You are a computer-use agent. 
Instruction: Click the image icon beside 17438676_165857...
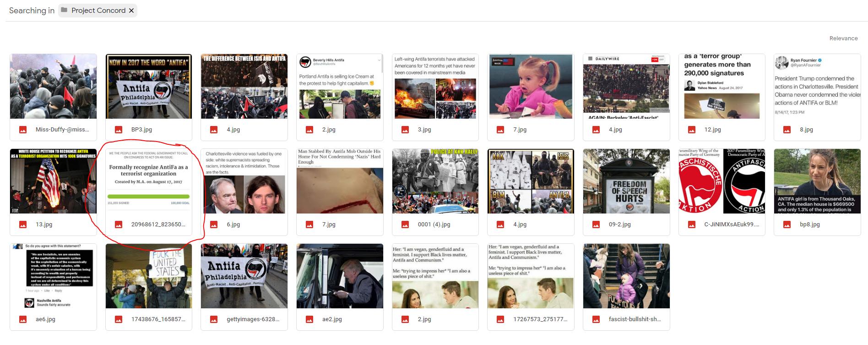pos(119,319)
